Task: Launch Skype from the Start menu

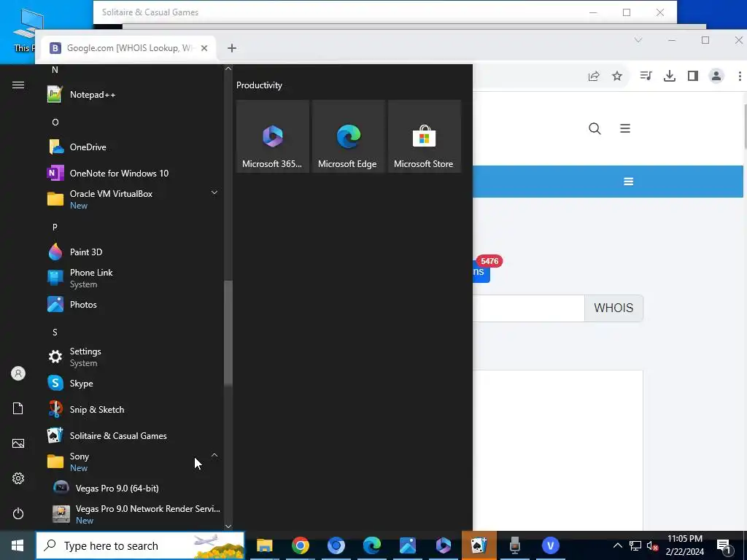Action: [x=133, y=383]
